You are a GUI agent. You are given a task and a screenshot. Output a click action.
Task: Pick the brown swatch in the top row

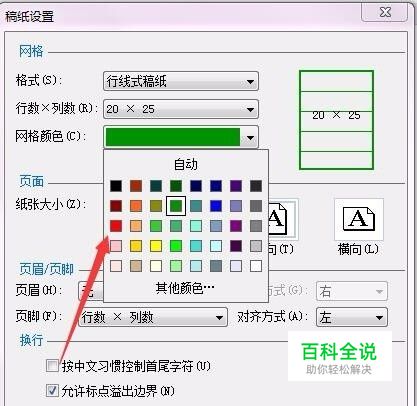136,186
